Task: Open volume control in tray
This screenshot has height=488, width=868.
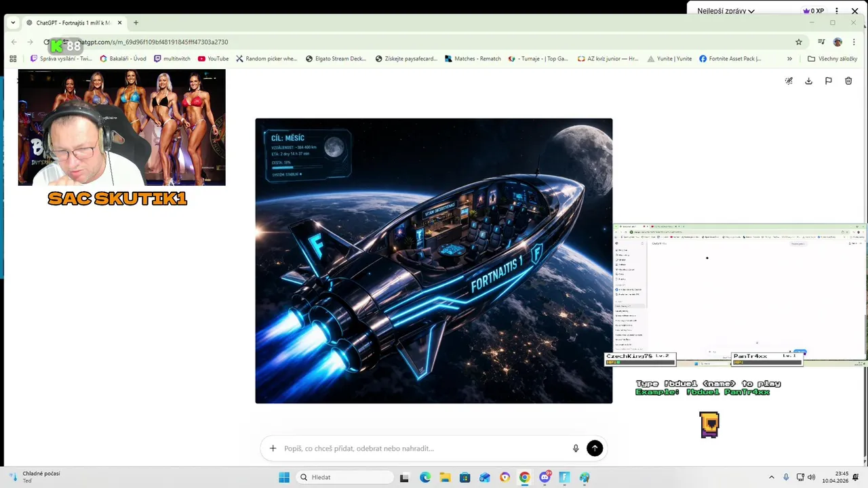Action: click(x=811, y=477)
